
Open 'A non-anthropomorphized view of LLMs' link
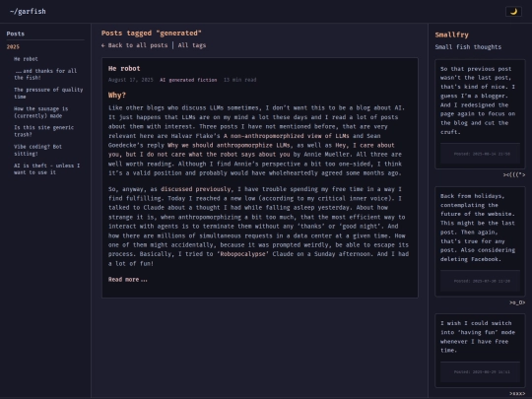[x=287, y=136]
